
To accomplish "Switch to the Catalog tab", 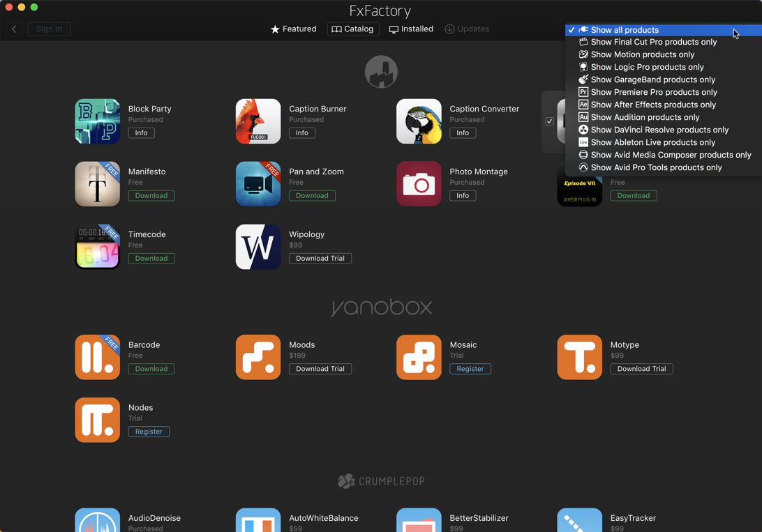I will [353, 29].
